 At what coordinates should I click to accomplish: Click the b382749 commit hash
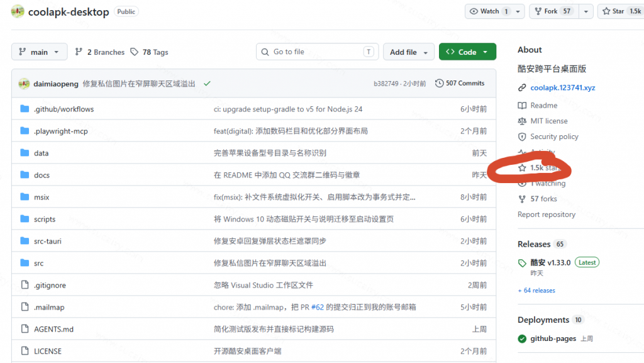click(386, 84)
